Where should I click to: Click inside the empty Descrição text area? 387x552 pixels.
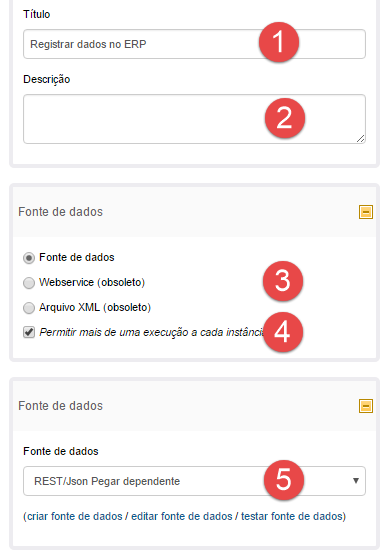pyautogui.click(x=194, y=119)
